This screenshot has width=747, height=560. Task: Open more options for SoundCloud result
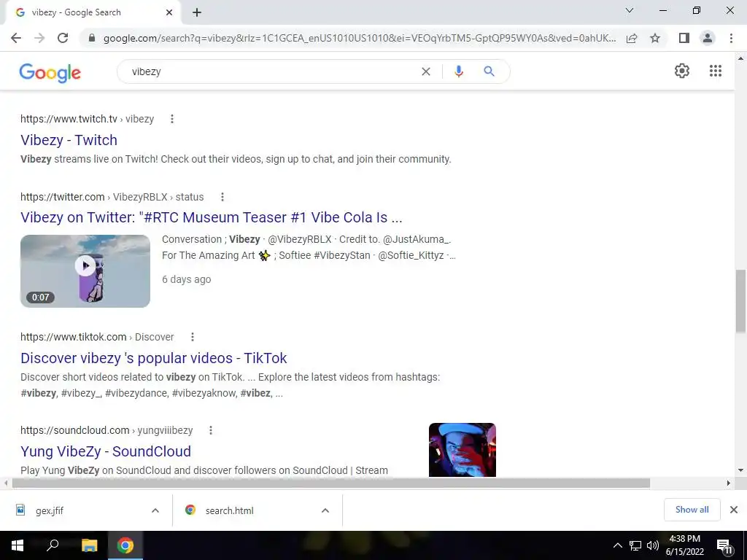(x=211, y=430)
